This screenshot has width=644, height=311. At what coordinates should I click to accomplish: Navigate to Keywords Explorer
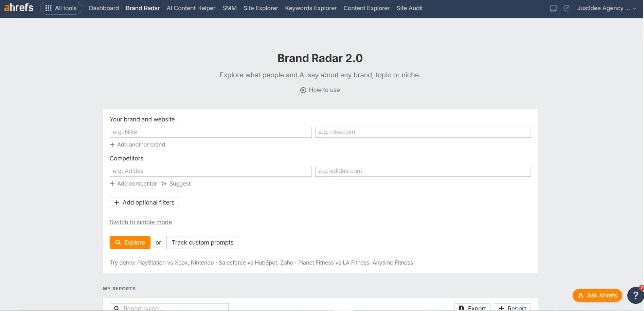tap(311, 8)
